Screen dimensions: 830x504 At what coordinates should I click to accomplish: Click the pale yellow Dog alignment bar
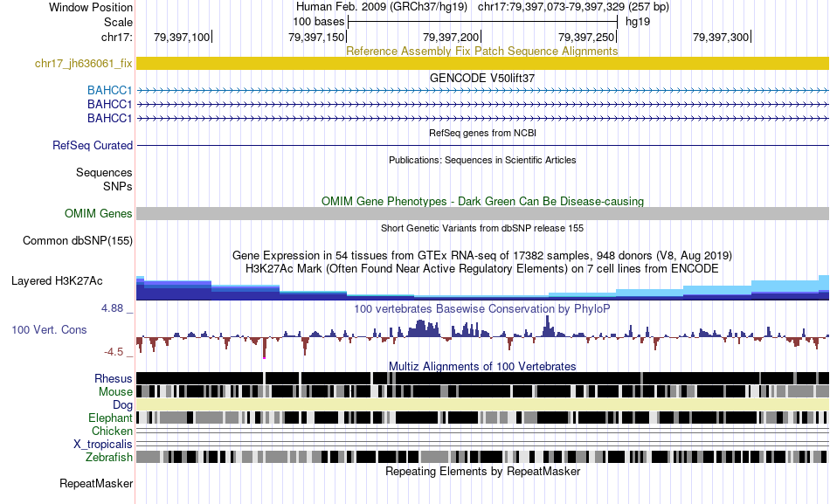click(x=482, y=405)
